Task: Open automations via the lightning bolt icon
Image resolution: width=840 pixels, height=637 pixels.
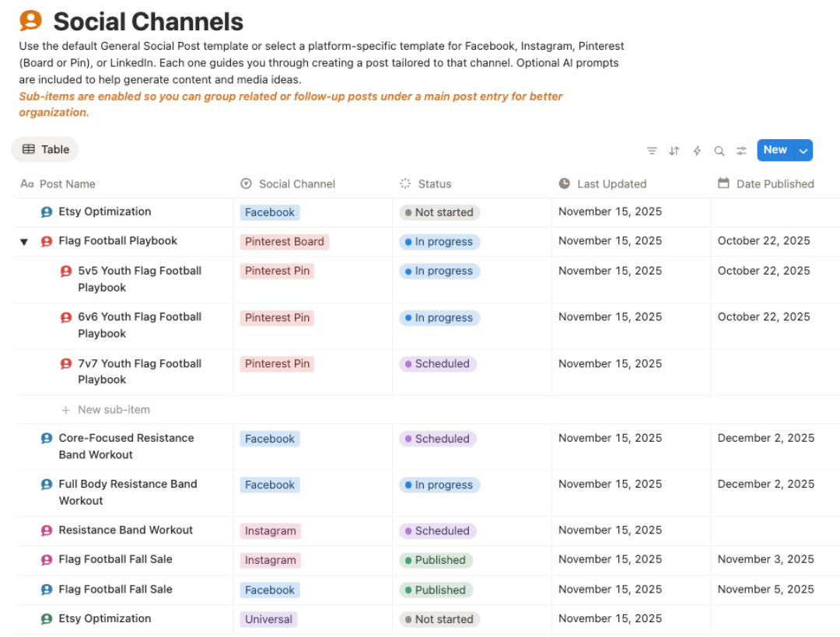Action: tap(697, 151)
